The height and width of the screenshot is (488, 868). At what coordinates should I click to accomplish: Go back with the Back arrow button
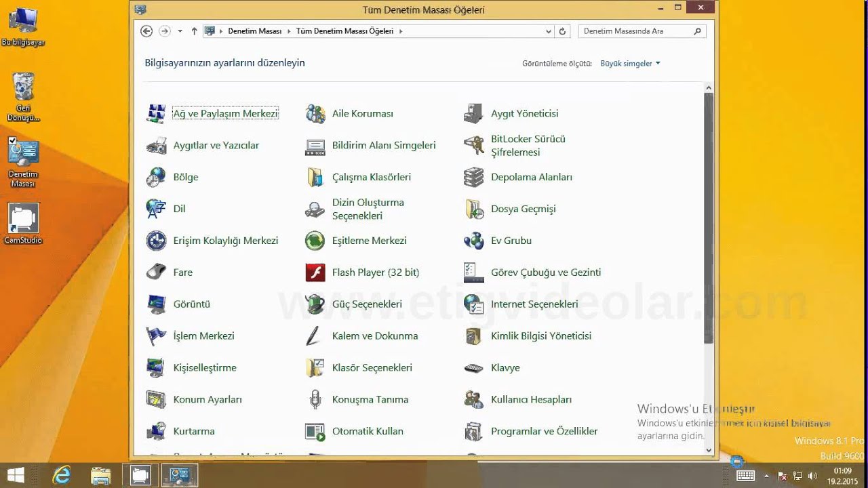tap(146, 31)
